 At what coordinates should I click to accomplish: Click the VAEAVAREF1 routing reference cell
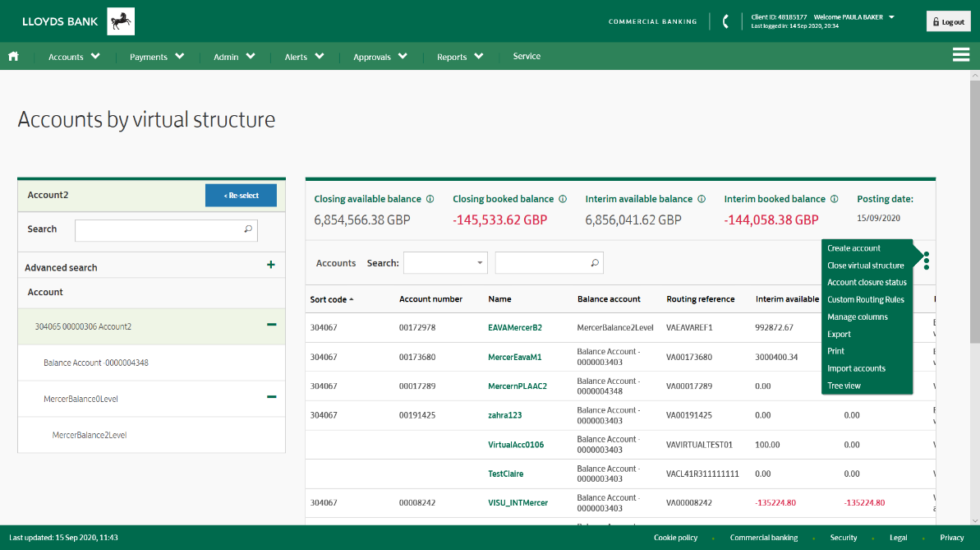coord(688,328)
